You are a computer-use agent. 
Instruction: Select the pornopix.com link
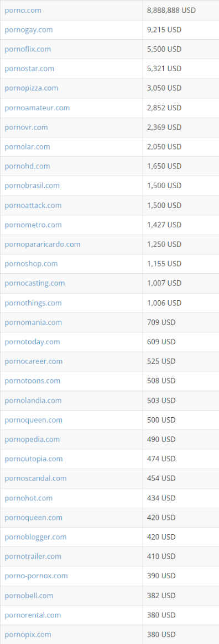click(28, 635)
